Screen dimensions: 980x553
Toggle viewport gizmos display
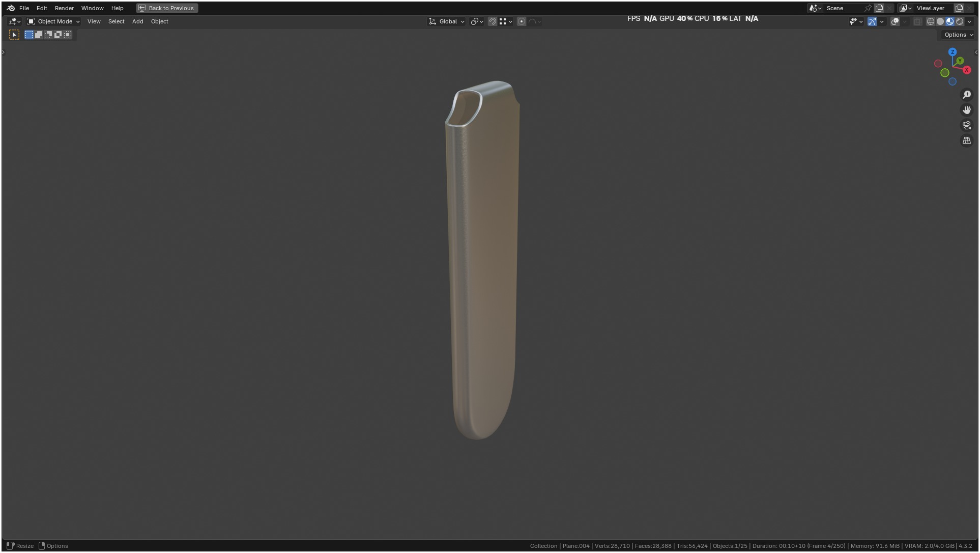point(872,21)
